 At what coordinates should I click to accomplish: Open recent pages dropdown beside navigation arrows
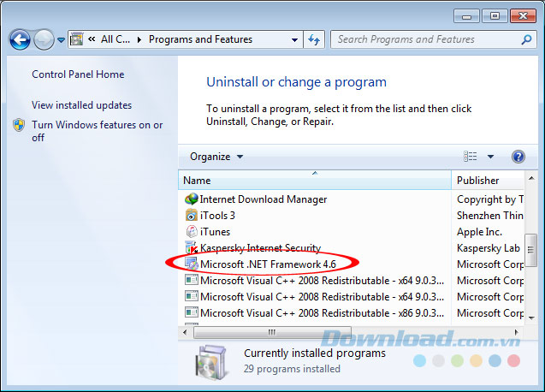tap(62, 40)
